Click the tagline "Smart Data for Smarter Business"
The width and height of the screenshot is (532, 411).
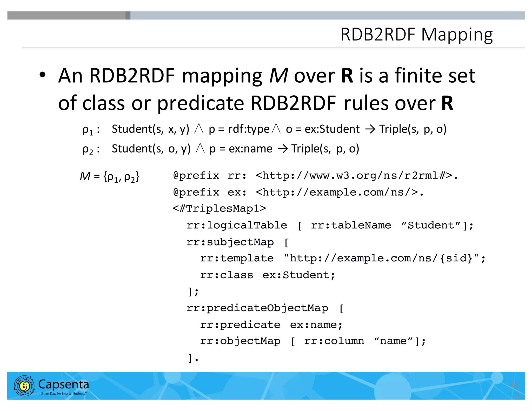click(x=64, y=394)
